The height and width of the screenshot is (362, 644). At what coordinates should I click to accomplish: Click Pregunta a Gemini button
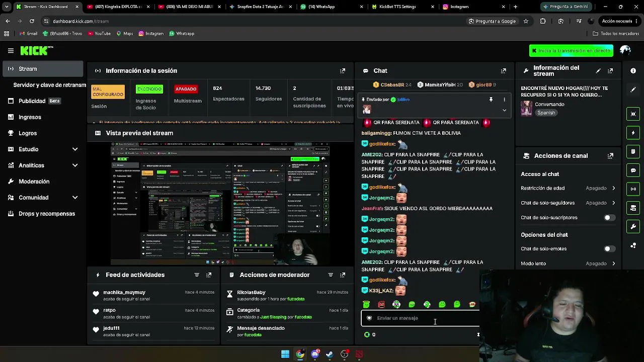(x=566, y=7)
